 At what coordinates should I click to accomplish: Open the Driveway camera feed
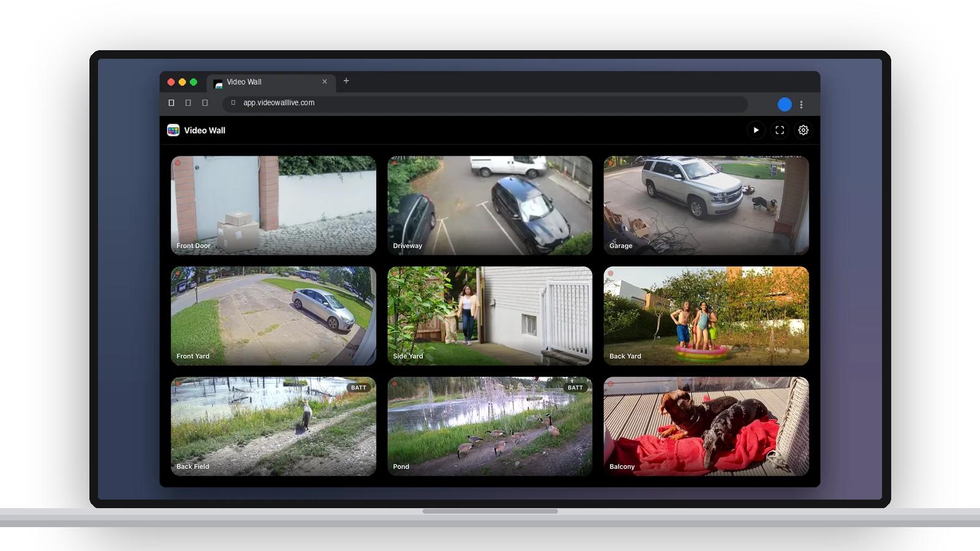tap(490, 205)
